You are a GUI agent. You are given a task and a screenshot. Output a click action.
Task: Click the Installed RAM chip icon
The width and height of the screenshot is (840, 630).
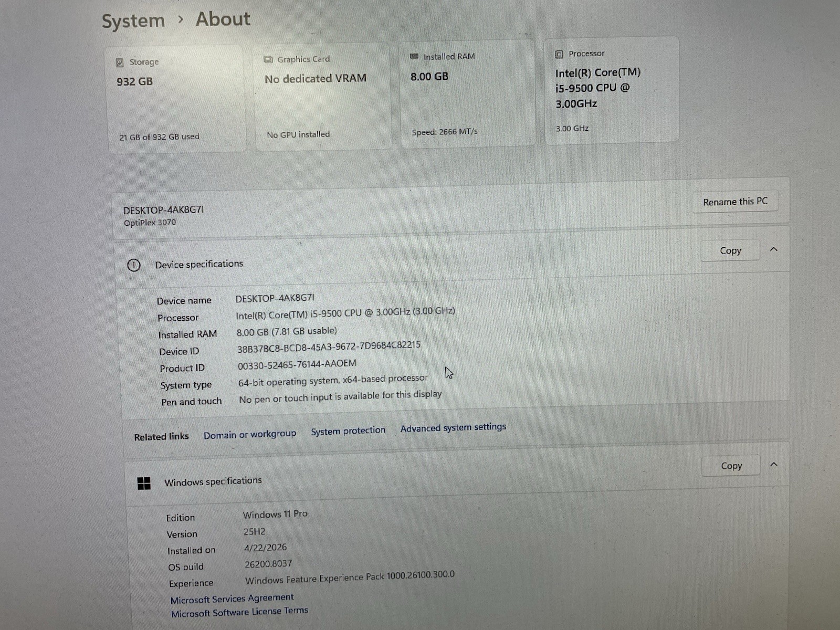pyautogui.click(x=414, y=56)
